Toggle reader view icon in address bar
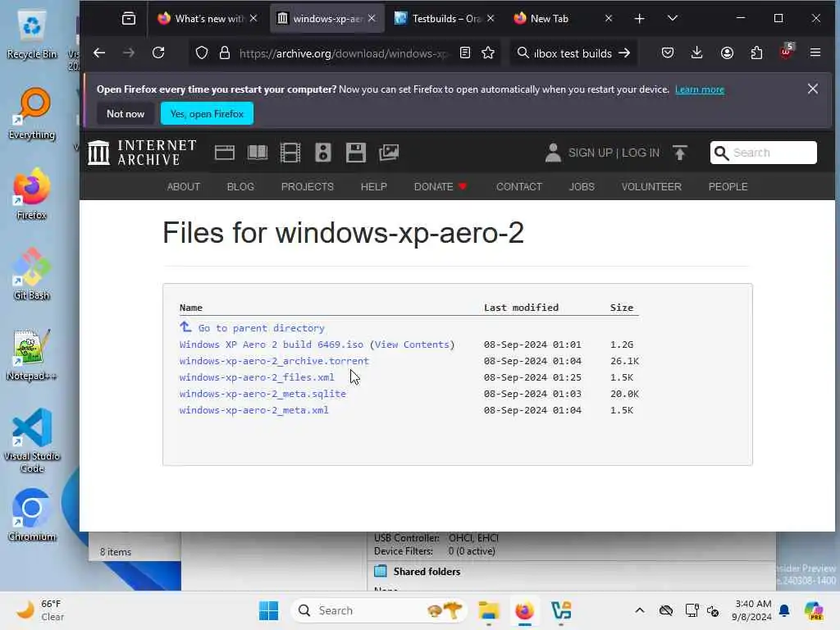 (x=465, y=53)
